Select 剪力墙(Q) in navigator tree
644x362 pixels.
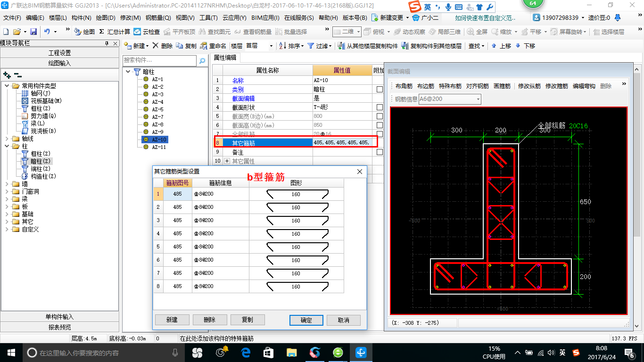click(43, 116)
